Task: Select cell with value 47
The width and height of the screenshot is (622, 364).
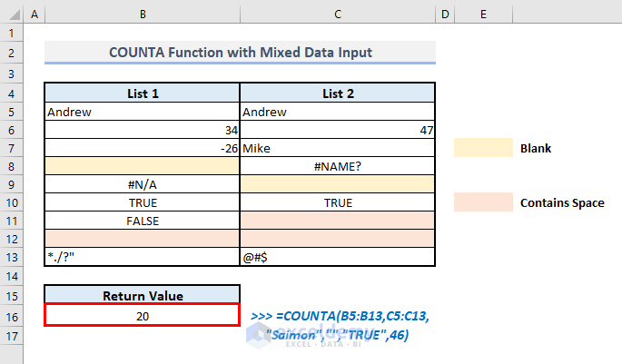Action: pos(338,130)
